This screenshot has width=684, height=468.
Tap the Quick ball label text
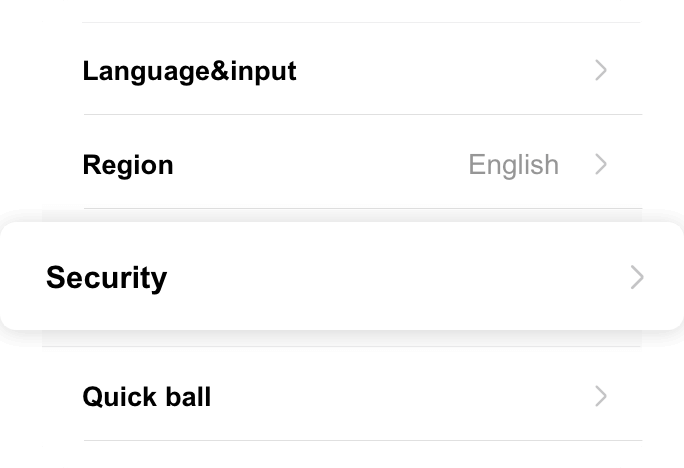pyautogui.click(x=146, y=397)
